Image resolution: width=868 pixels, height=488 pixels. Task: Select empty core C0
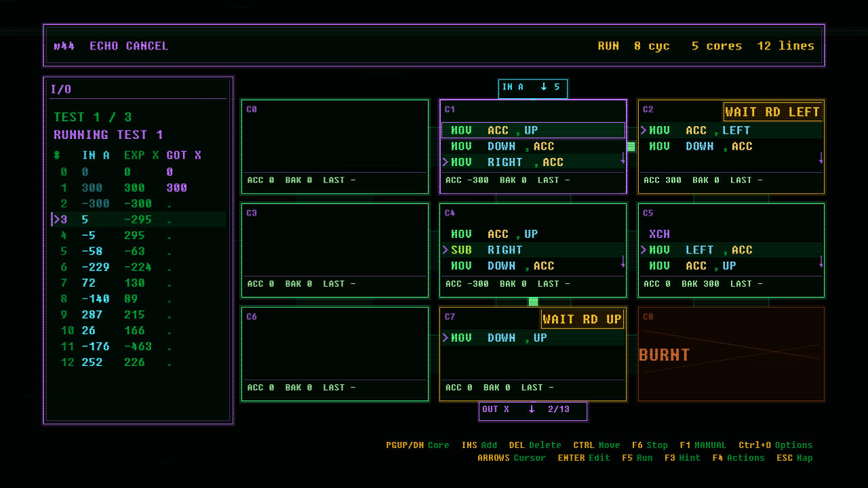click(x=335, y=146)
